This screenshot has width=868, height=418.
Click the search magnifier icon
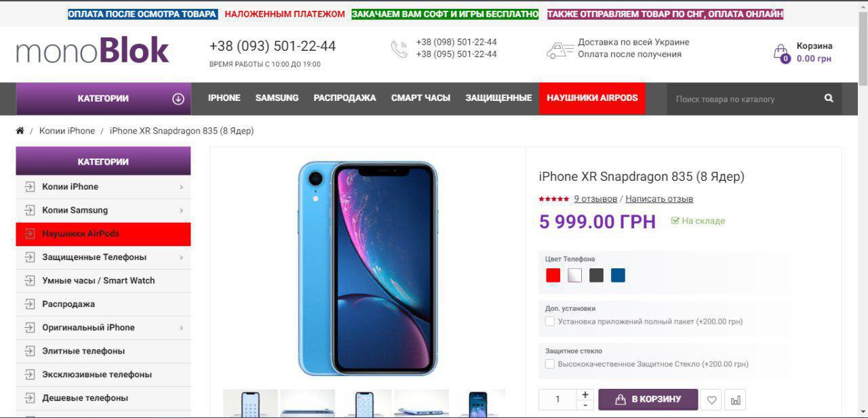pyautogui.click(x=829, y=98)
